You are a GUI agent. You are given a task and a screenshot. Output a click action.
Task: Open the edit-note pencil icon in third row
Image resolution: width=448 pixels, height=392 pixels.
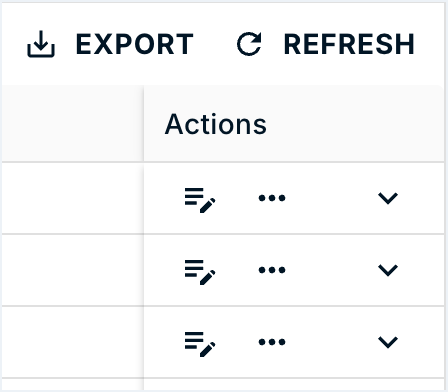click(x=200, y=344)
